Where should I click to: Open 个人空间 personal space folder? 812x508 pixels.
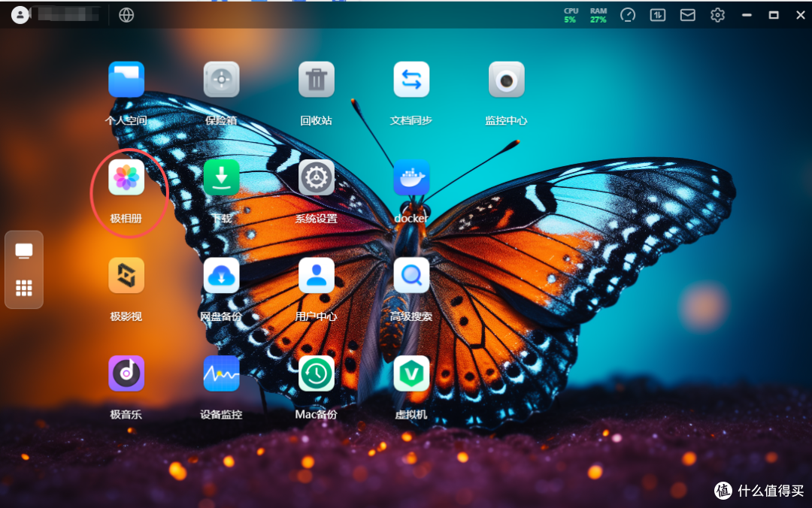coord(126,80)
